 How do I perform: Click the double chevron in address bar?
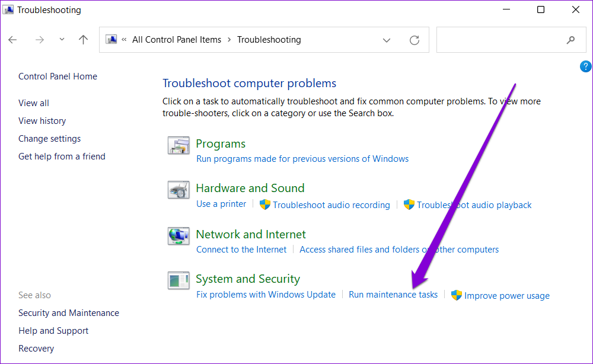(x=124, y=39)
